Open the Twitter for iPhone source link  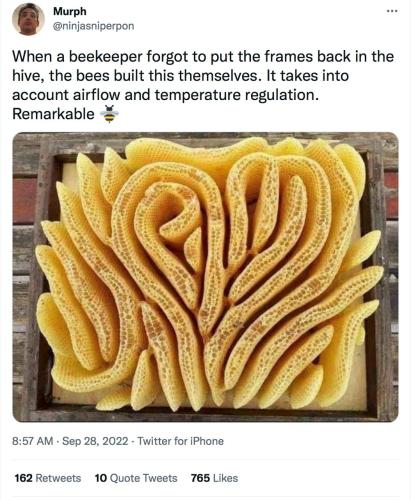180,441
